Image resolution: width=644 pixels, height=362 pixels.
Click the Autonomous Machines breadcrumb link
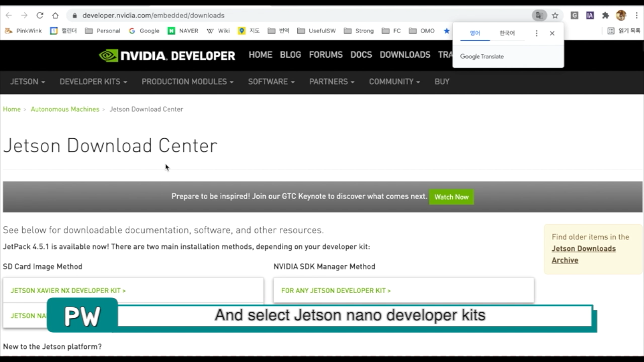coord(65,109)
